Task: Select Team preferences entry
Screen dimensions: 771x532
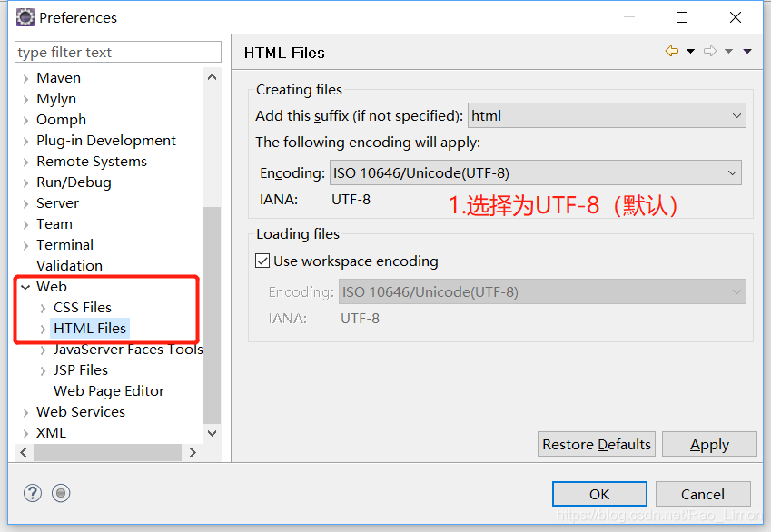Action: coord(54,223)
